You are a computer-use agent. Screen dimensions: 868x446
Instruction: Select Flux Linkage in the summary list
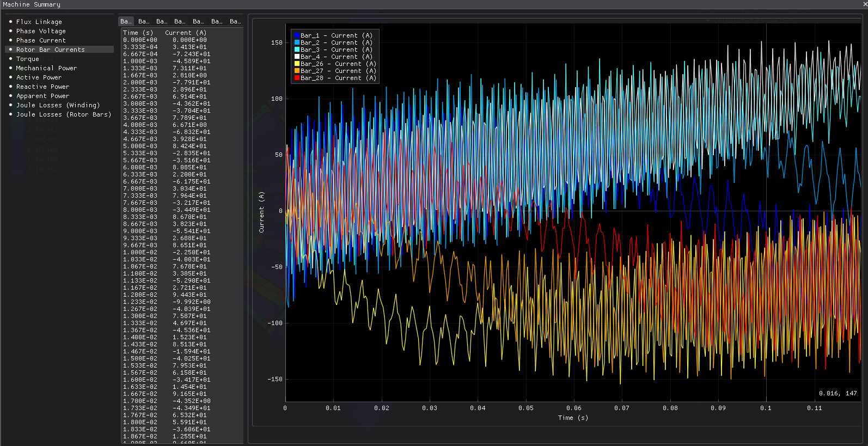click(x=39, y=22)
